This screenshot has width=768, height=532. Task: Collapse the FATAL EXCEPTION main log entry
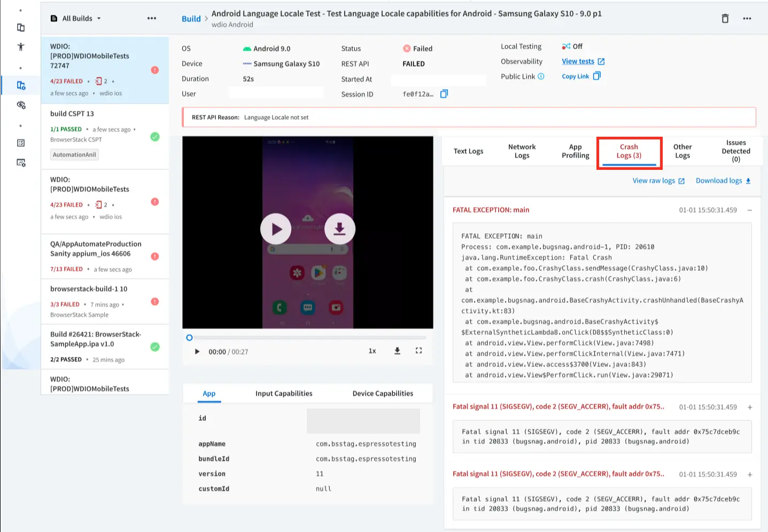pos(749,210)
